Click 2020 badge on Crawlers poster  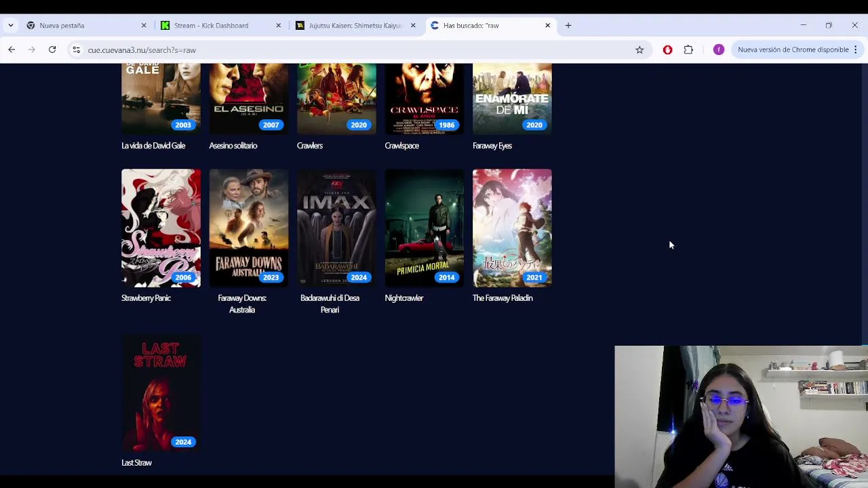[359, 125]
